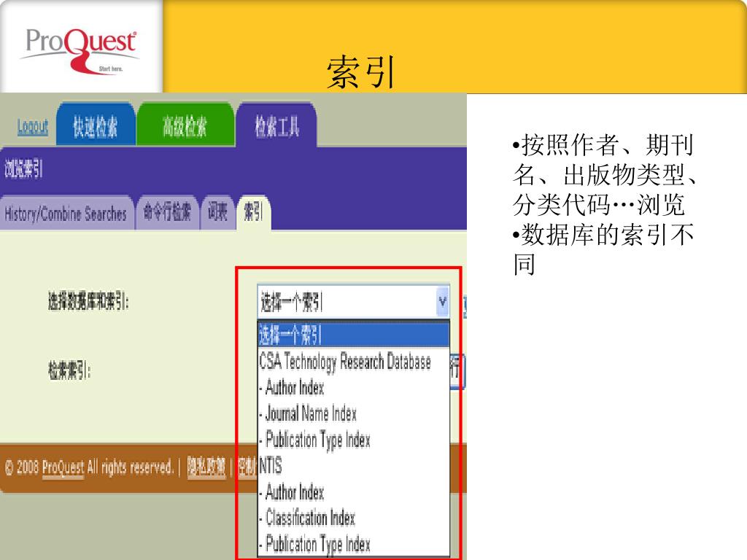The height and width of the screenshot is (560, 747).
Task: Click the slide title 索引
Action: pos(360,71)
